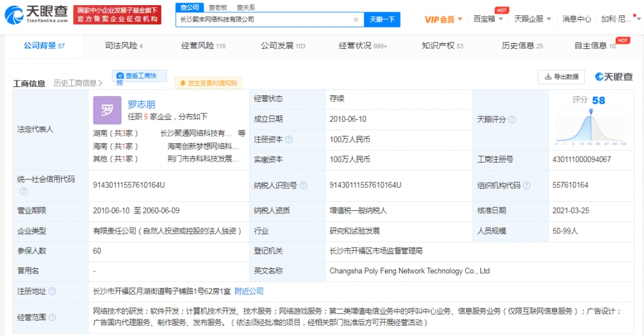Click the 2010-06-10 establishment date value
Screen dimensions: 644x336
[348, 119]
